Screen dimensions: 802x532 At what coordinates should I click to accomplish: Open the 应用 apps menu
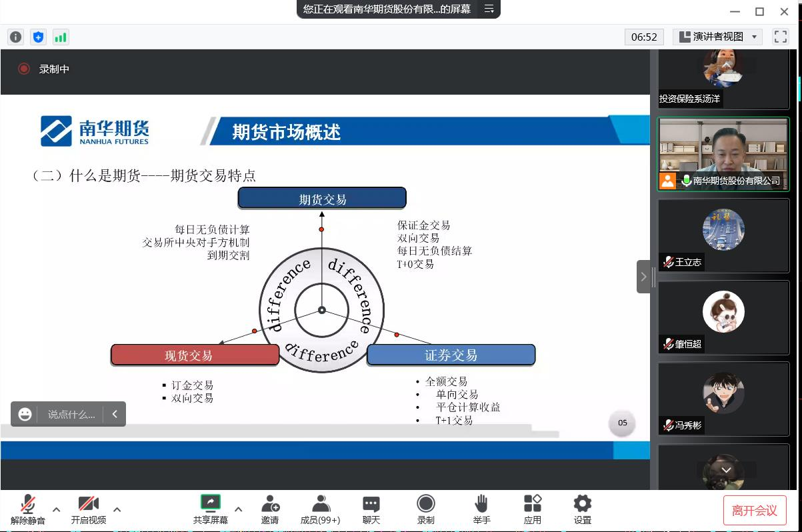click(532, 509)
